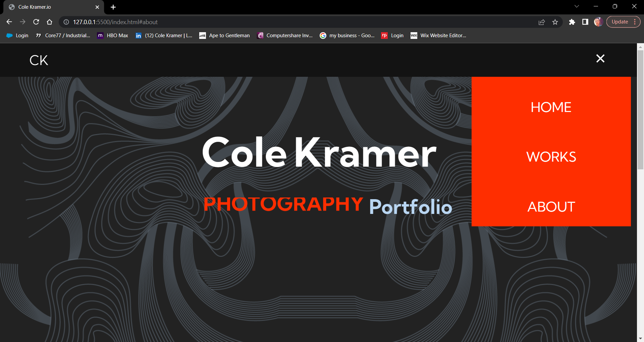Close the navigation menu with X icon
This screenshot has width=644, height=342.
coord(600,59)
